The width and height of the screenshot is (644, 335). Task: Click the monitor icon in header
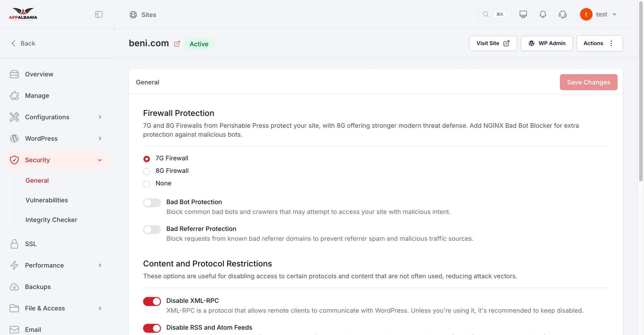pos(523,14)
